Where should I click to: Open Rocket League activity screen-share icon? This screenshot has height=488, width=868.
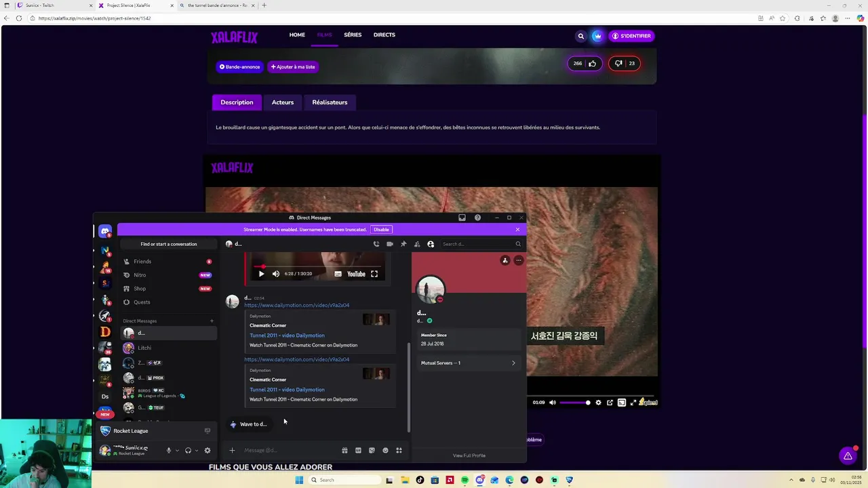(x=208, y=431)
